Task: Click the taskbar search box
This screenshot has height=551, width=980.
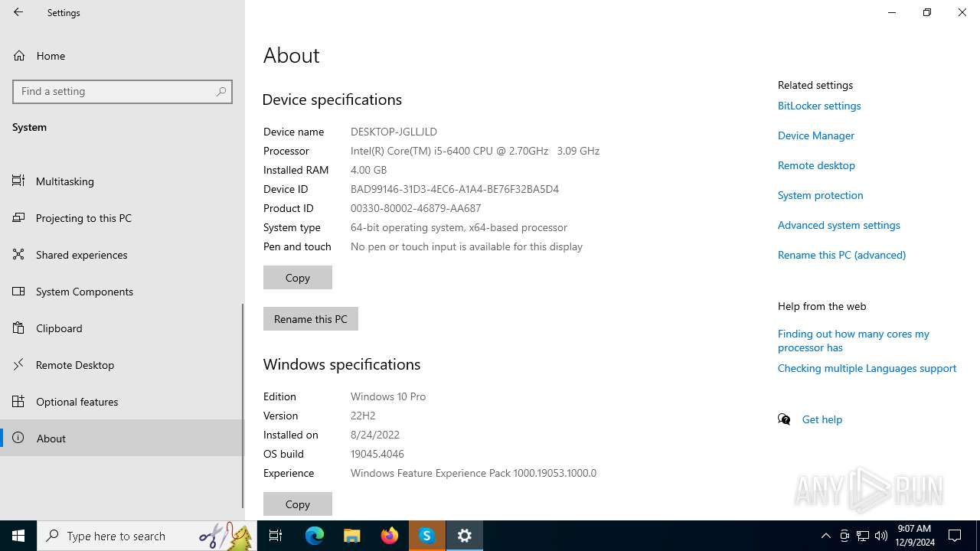Action: tap(147, 536)
